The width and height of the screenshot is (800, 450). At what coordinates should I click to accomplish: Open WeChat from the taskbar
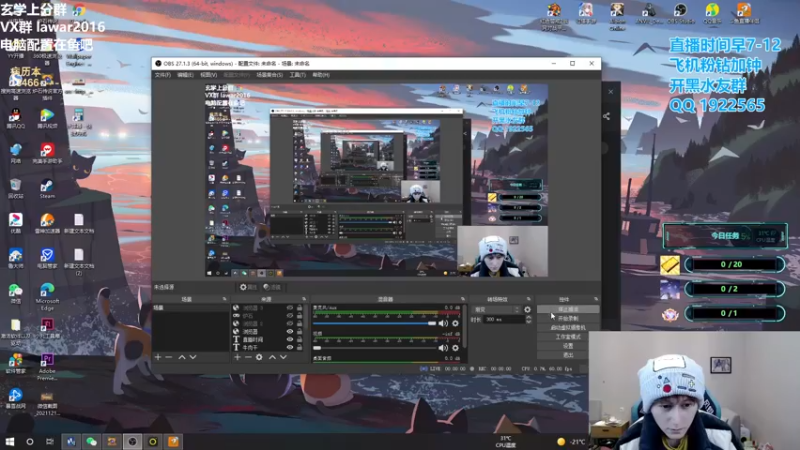(x=91, y=442)
